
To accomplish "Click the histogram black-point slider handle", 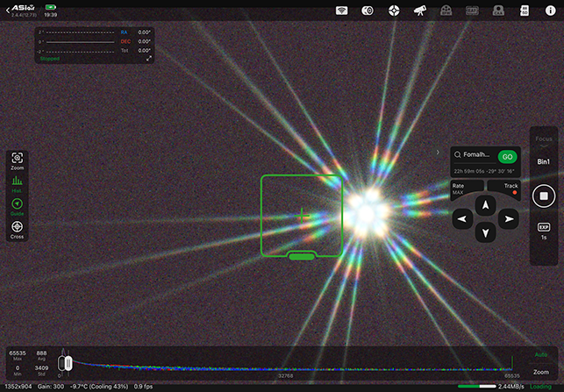I will [x=66, y=362].
